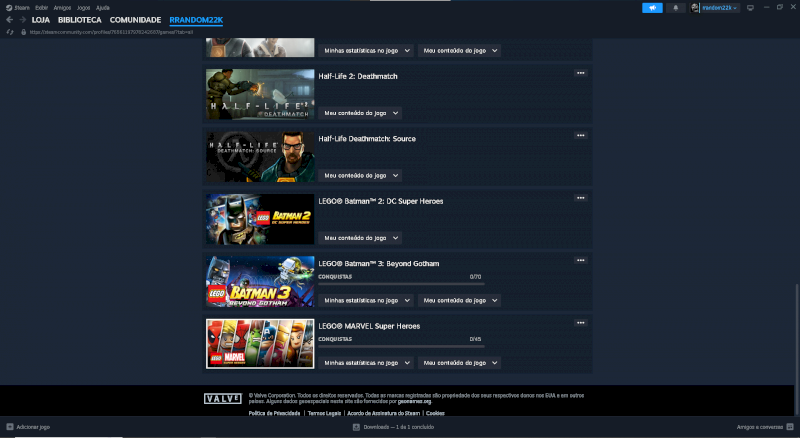Expand Meu conteúdo do jogo for LEGO MARVEL

(459, 362)
